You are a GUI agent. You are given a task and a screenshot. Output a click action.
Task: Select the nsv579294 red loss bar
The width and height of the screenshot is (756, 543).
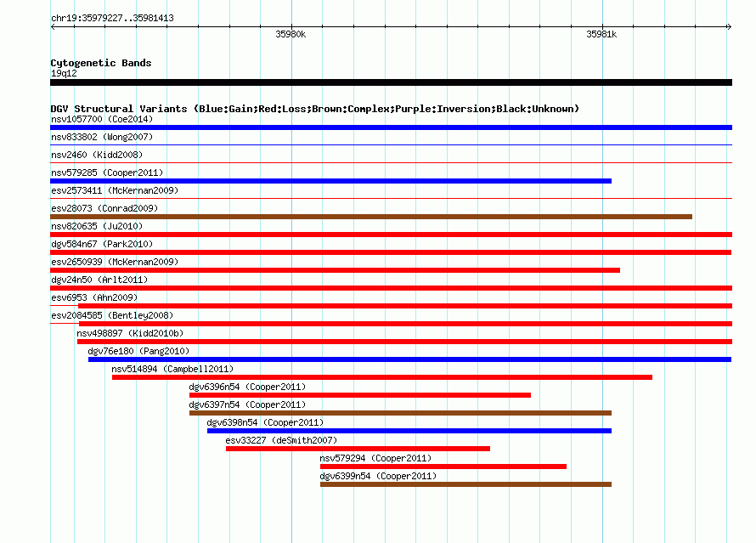tap(443, 467)
